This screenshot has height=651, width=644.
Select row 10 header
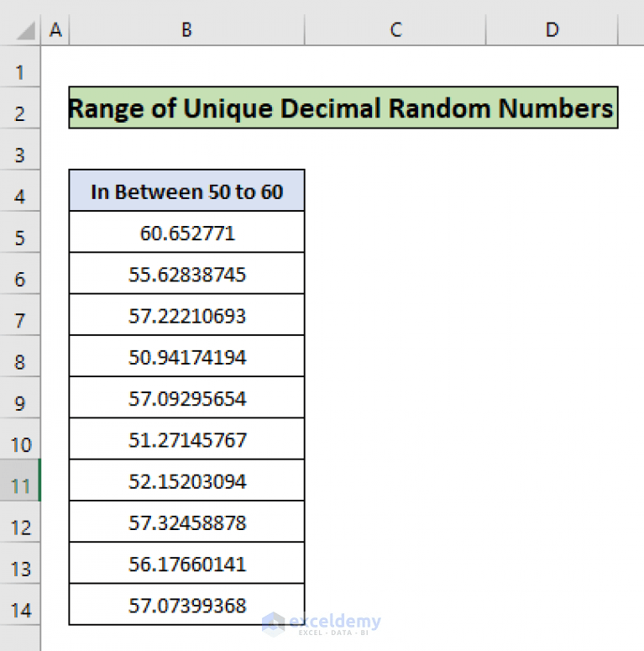pos(20,438)
